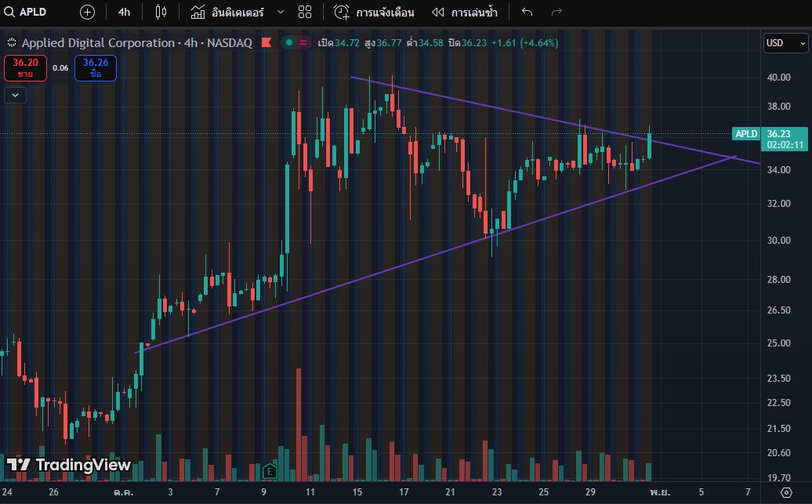Viewport: 812px width, 504px height.
Task: Click the red flag icon beside NASDAQ
Action: coord(266,42)
